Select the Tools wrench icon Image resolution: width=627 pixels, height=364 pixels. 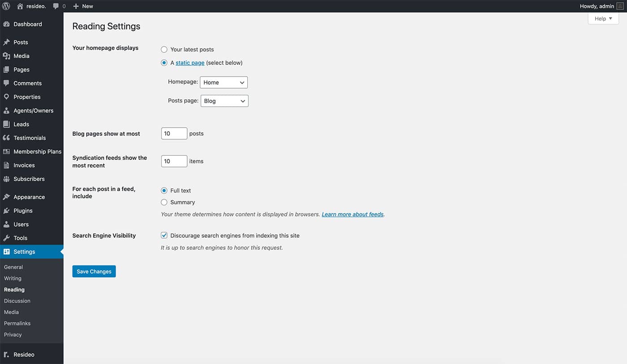point(6,238)
